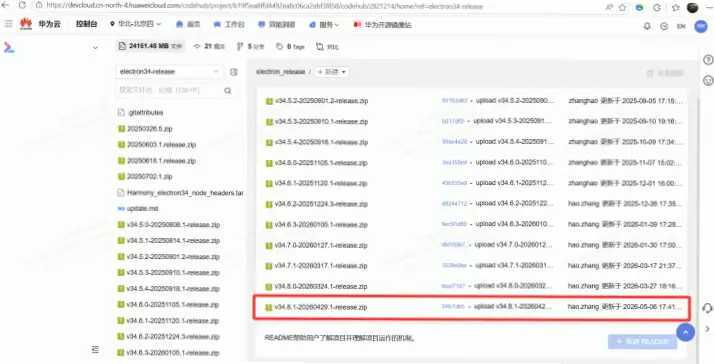Toggle the file tree panel icon beside branch selector
This screenshot has width=714, height=364.
pyautogui.click(x=234, y=72)
